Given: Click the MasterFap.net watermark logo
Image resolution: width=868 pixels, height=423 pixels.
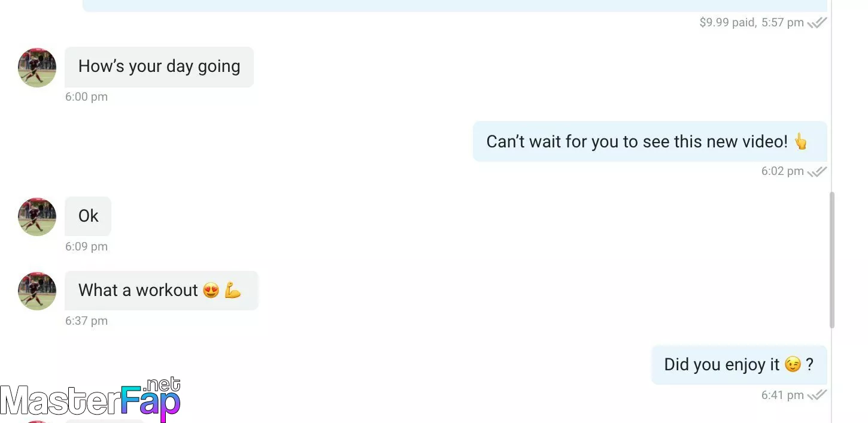Looking at the screenshot, I should 90,398.
